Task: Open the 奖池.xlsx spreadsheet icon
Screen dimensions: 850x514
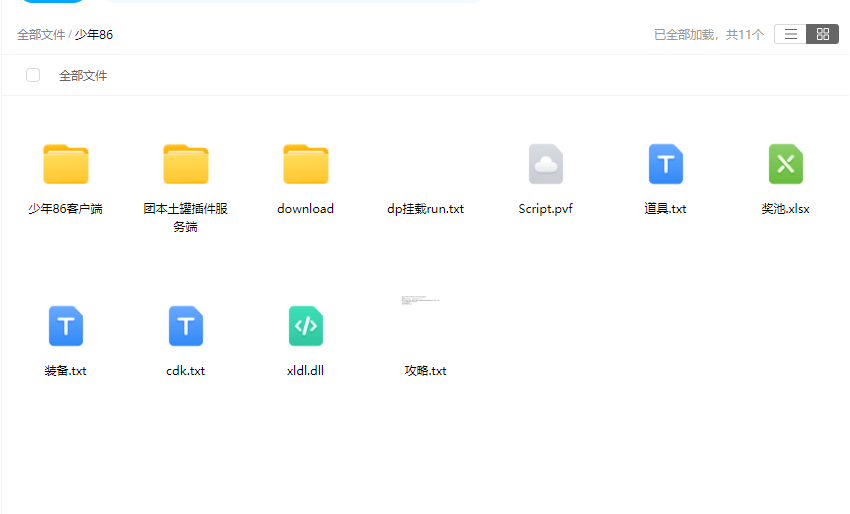Action: [786, 164]
